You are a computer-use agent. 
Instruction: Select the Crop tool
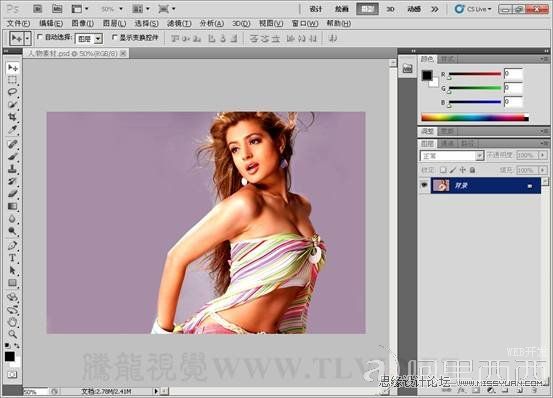click(x=13, y=117)
